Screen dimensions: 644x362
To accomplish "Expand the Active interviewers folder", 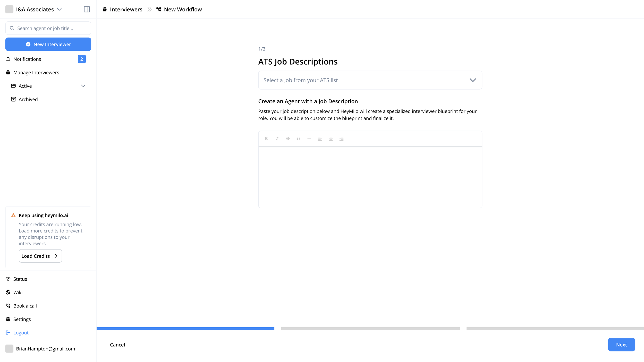I will 83,86.
